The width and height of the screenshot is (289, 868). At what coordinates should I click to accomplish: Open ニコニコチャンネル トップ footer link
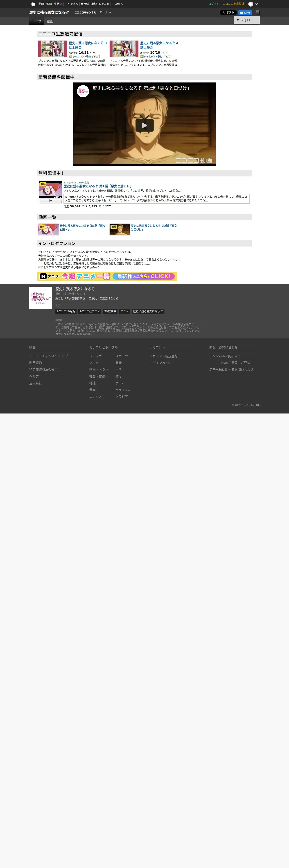(x=48, y=356)
